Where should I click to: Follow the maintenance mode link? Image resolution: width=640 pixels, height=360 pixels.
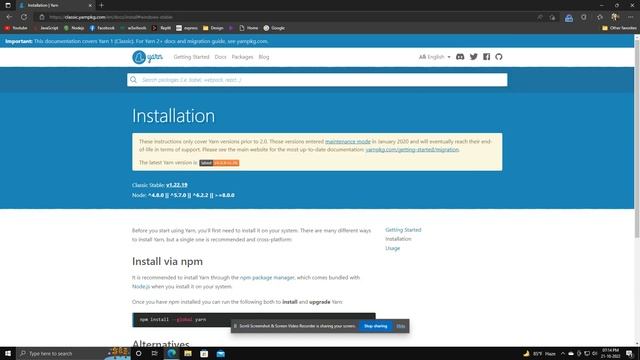click(348, 141)
